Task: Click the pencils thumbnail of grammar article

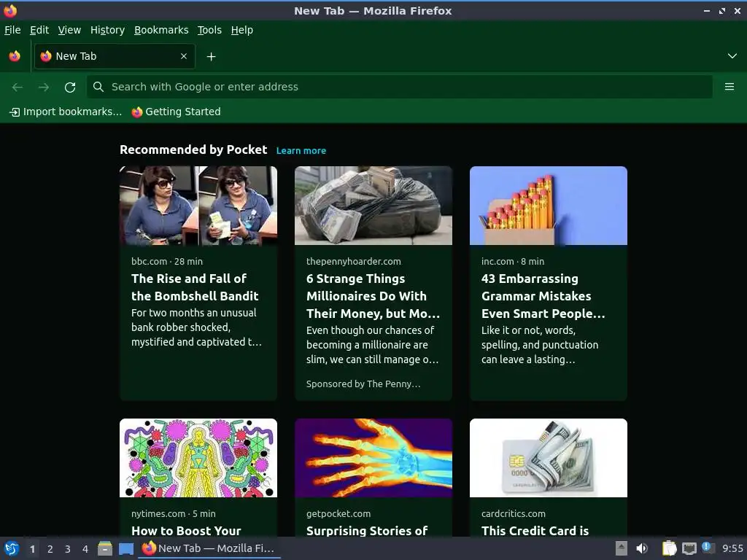Action: [x=549, y=205]
